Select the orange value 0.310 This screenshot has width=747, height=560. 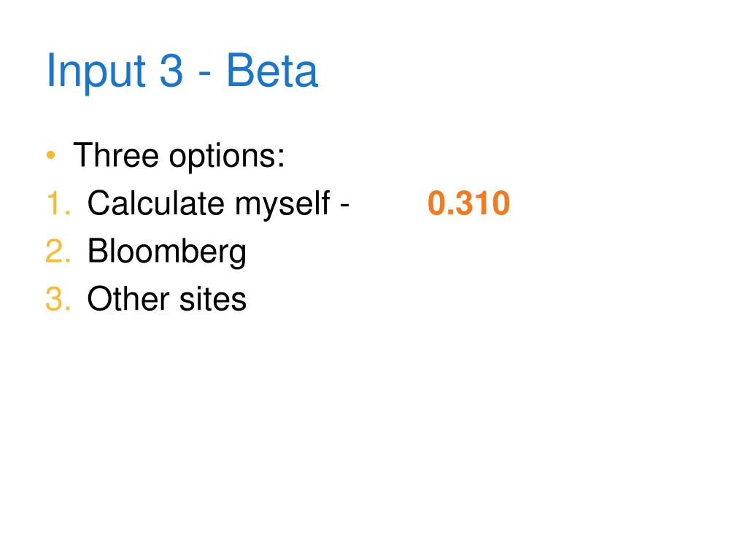point(469,203)
